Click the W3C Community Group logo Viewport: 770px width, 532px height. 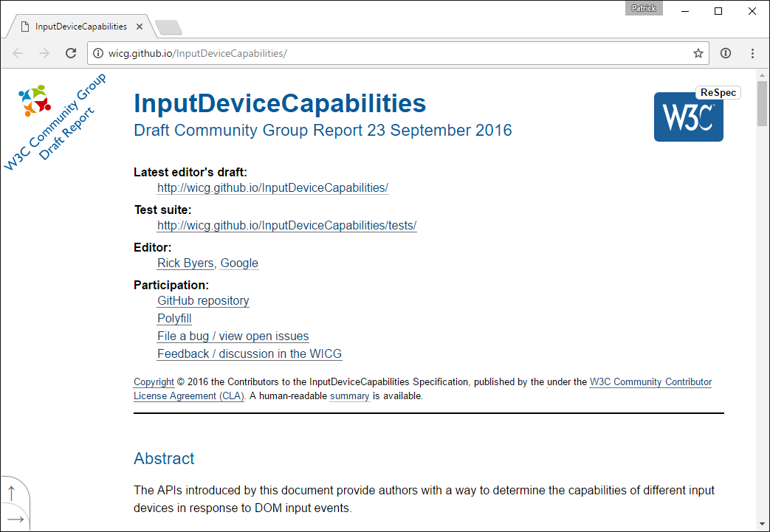coord(34,100)
